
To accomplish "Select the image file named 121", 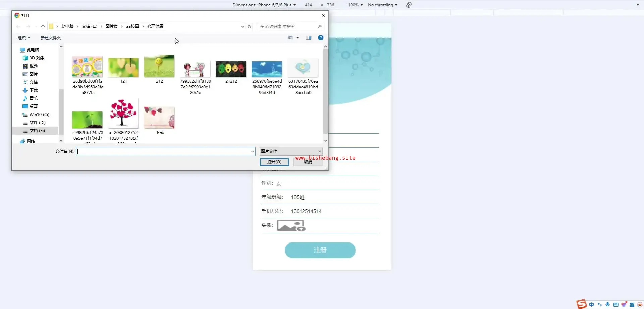I will (x=123, y=70).
